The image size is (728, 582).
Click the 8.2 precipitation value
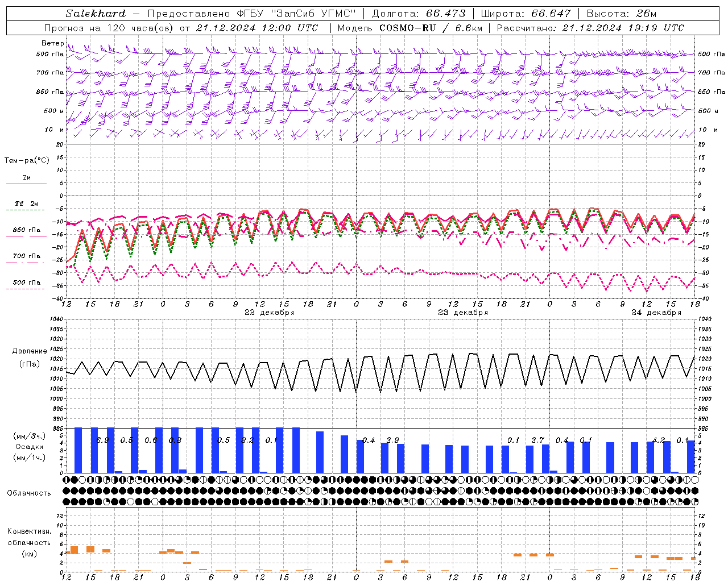click(248, 440)
